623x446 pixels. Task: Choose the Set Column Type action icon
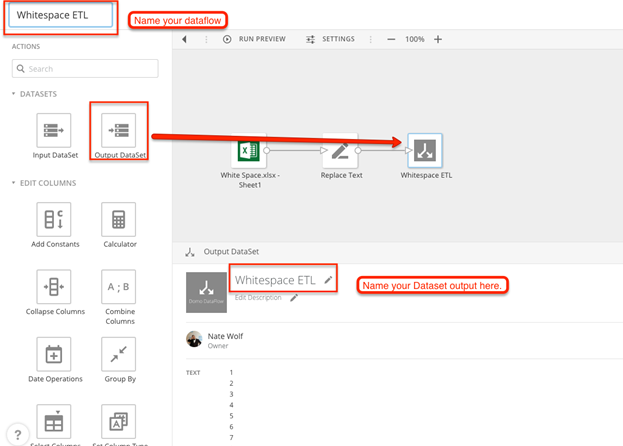[118, 421]
